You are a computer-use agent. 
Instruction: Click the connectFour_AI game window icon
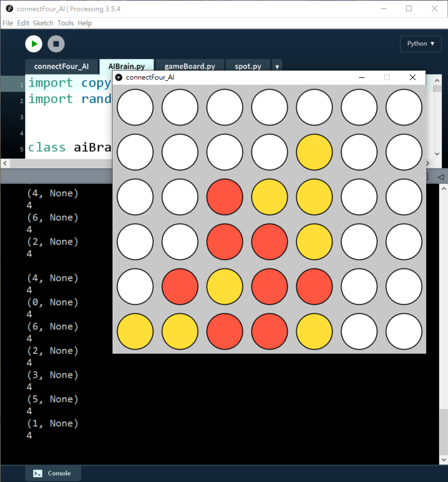click(119, 77)
